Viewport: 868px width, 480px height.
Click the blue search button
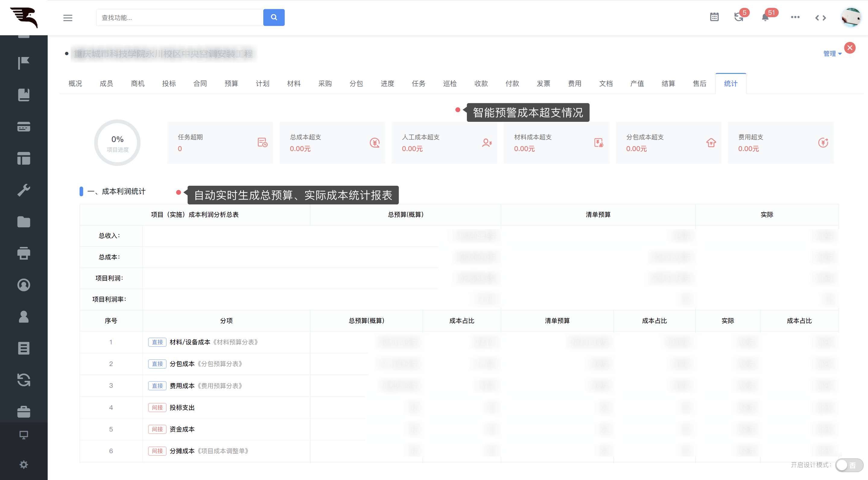pyautogui.click(x=274, y=17)
